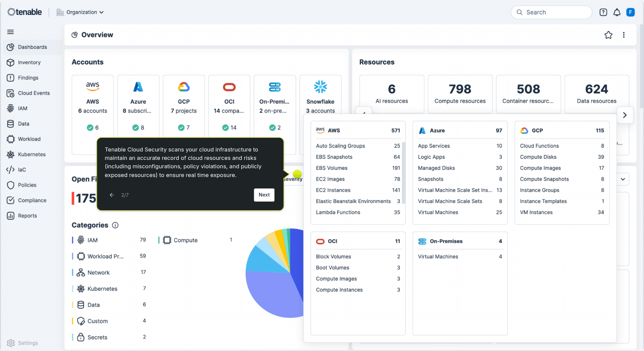Click the Workload Protection icon in Categories
Image resolution: width=644 pixels, height=351 pixels.
[81, 256]
